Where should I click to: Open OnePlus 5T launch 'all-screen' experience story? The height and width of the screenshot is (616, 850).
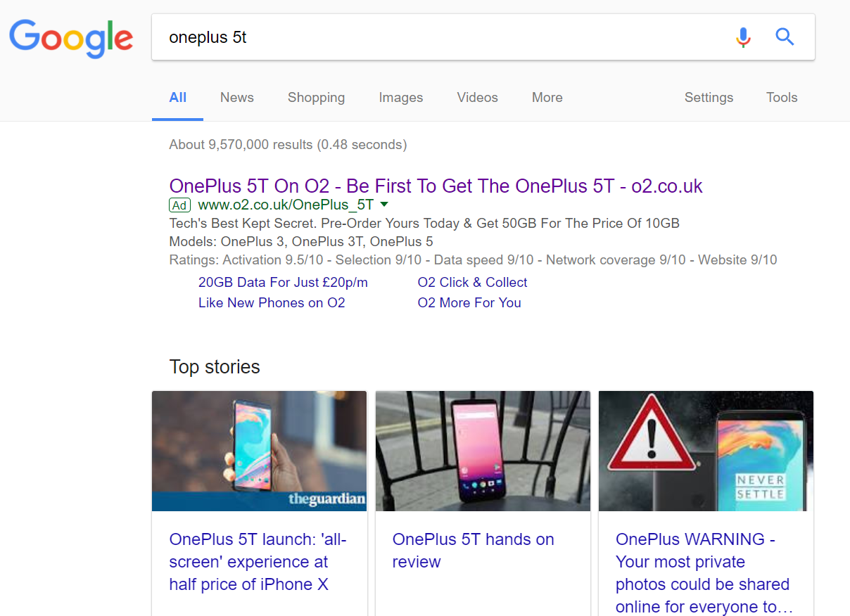(x=258, y=562)
